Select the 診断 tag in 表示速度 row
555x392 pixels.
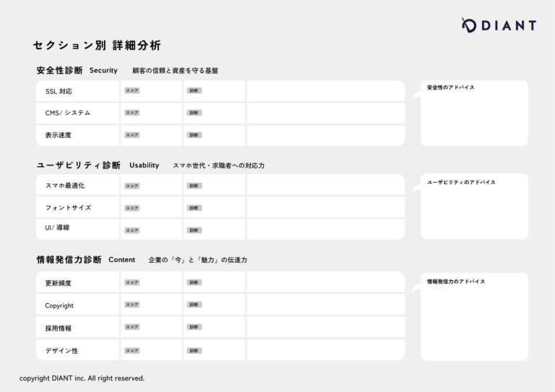click(194, 135)
